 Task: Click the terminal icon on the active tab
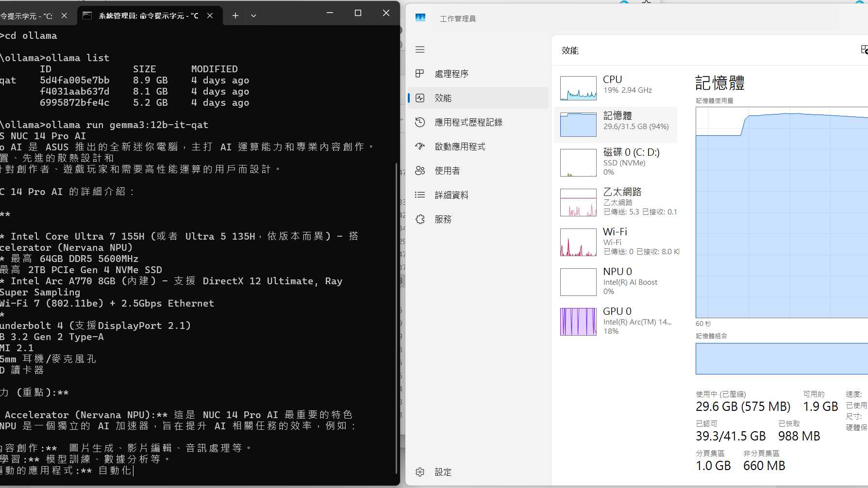tap(87, 16)
